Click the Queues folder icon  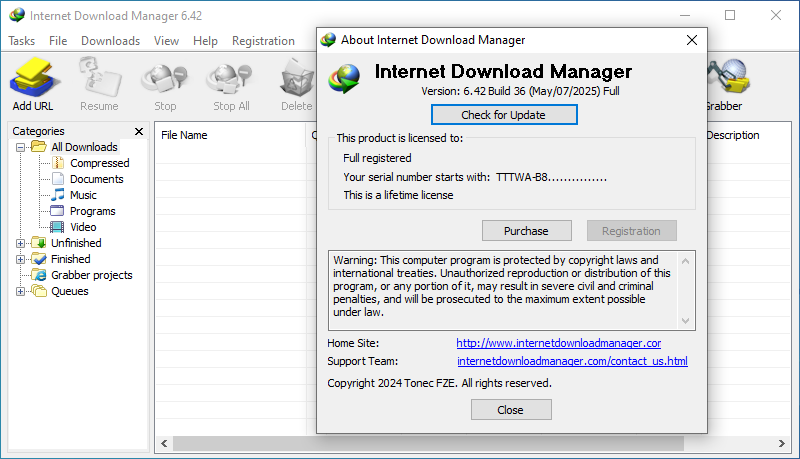(x=39, y=291)
